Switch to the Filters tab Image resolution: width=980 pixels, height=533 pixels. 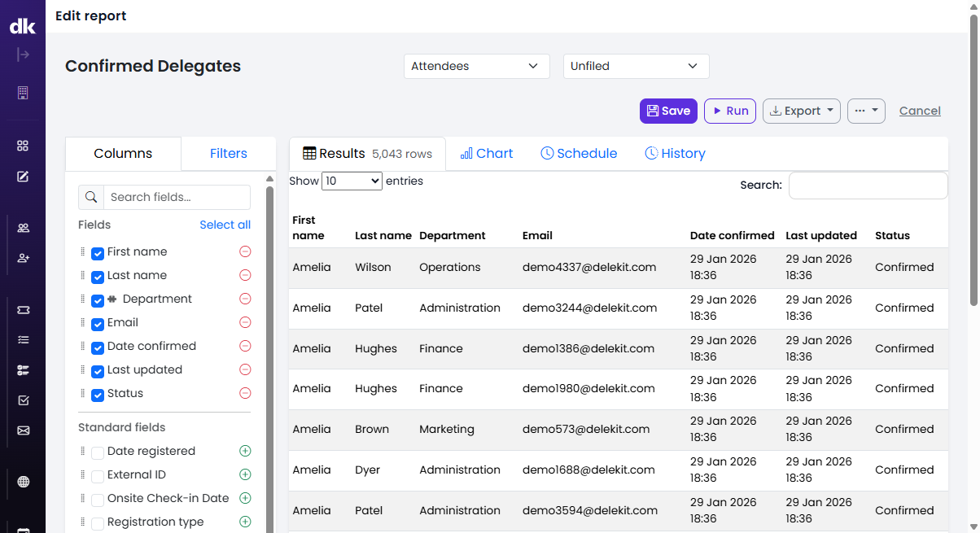(x=229, y=153)
